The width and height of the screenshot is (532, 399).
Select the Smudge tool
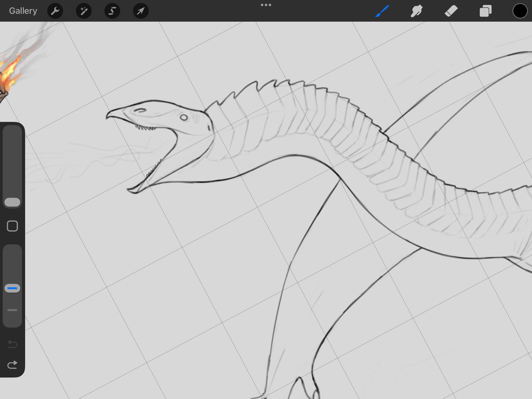pyautogui.click(x=416, y=11)
